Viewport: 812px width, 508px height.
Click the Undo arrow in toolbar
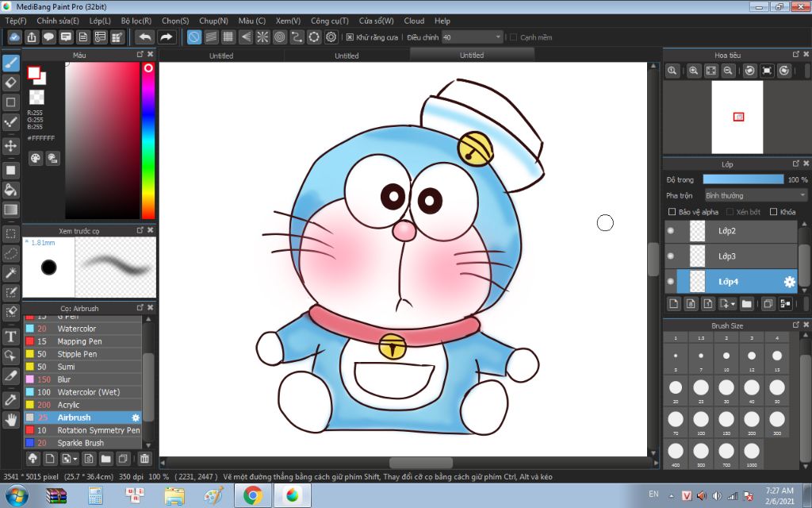click(x=145, y=37)
